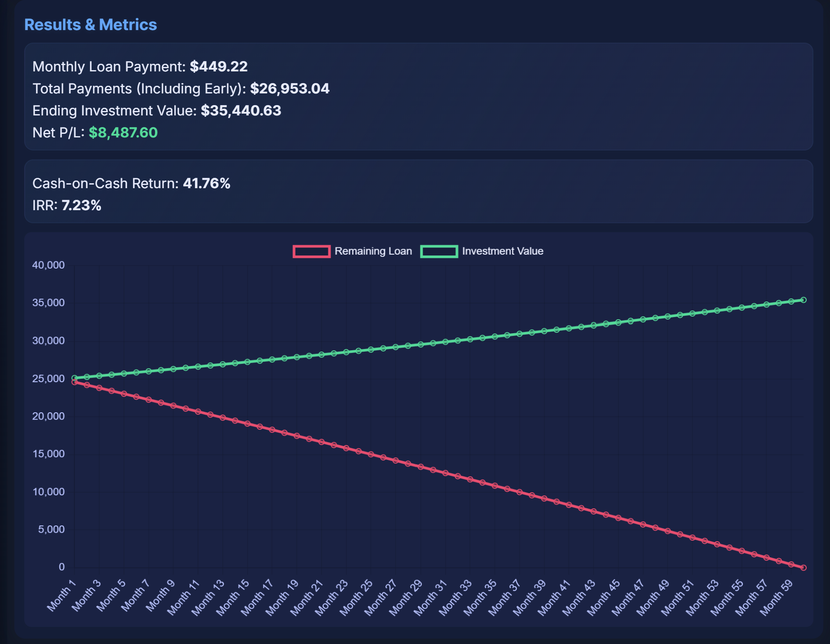Select the final Remaining Loan point at zero

[x=804, y=568]
